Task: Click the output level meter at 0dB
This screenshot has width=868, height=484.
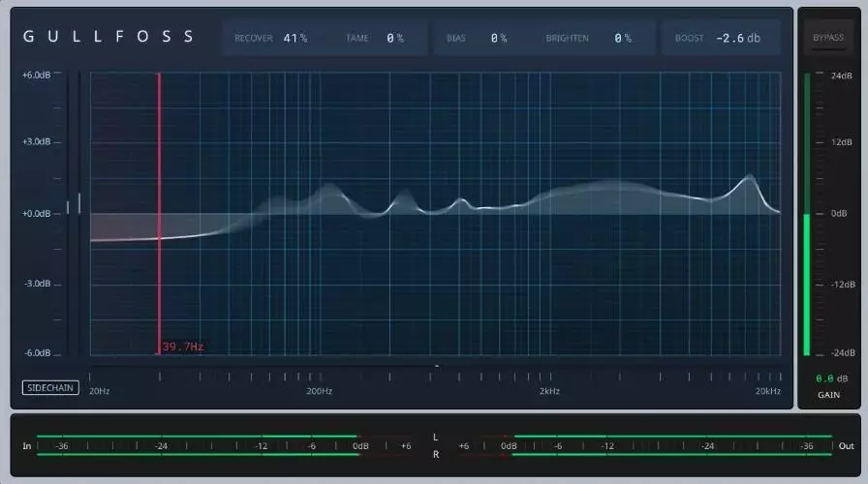Action: pos(510,446)
